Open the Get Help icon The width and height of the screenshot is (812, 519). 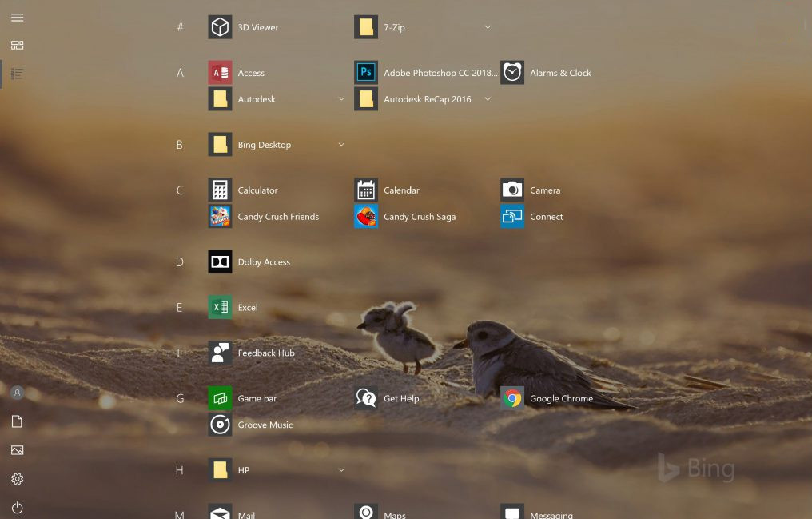pyautogui.click(x=366, y=399)
